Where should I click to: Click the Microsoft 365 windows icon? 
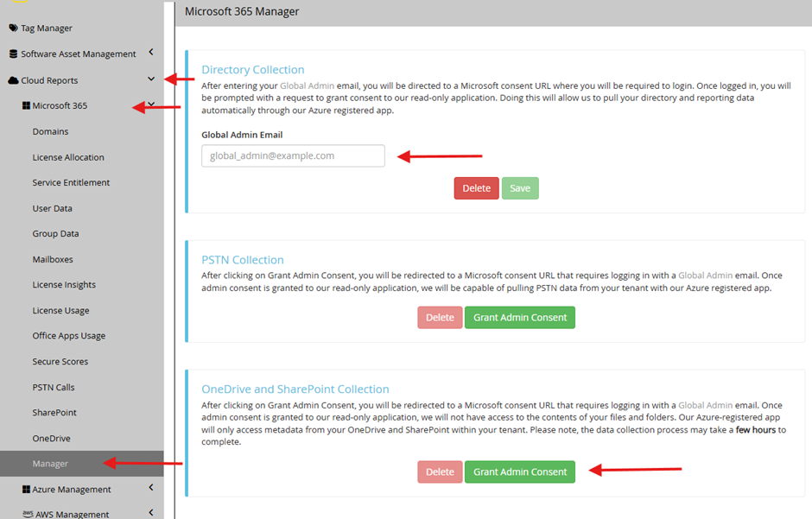point(26,105)
